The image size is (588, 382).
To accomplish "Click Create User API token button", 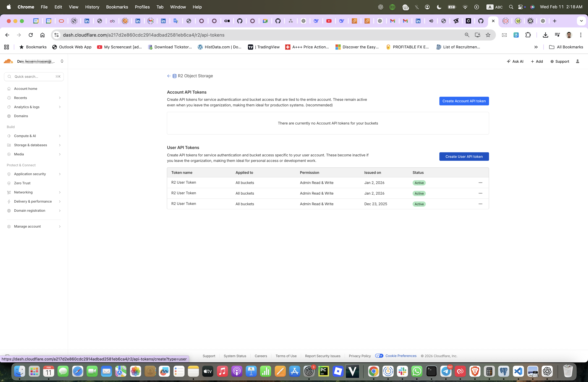I will [464, 156].
